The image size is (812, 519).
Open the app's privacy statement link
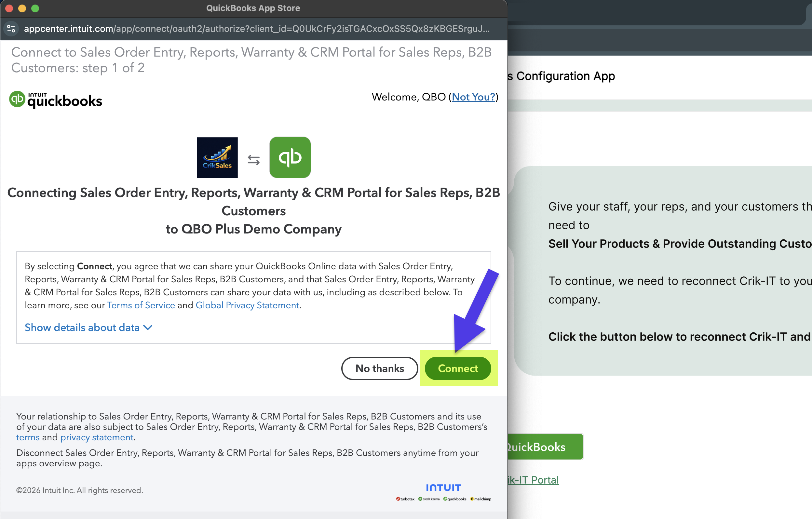click(97, 437)
